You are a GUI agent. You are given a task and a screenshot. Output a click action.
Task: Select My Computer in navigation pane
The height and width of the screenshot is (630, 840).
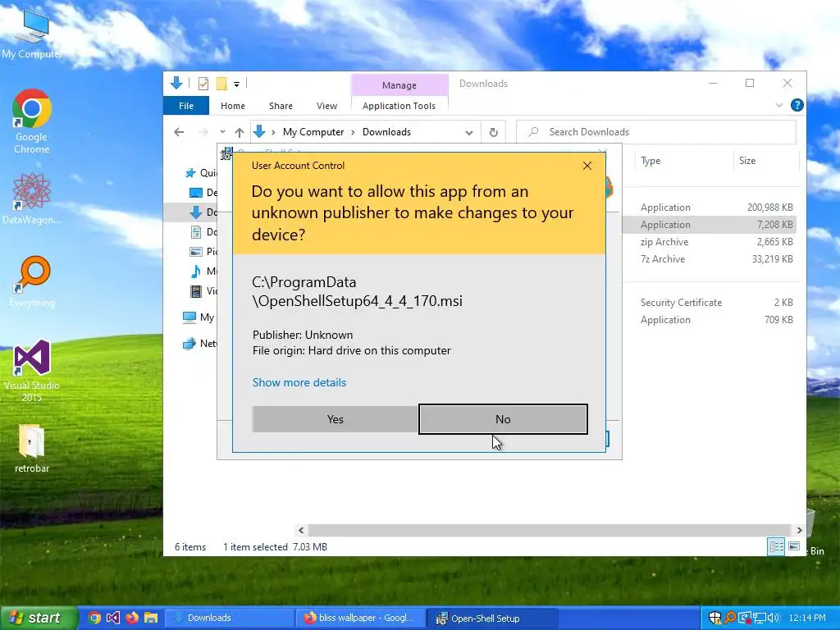coord(199,317)
